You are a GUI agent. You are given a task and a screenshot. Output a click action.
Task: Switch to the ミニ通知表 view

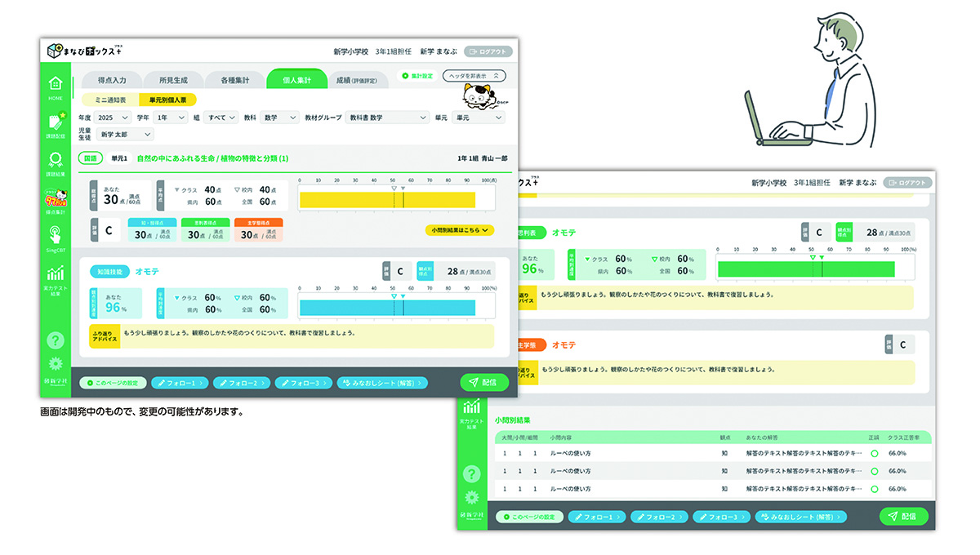click(x=109, y=100)
